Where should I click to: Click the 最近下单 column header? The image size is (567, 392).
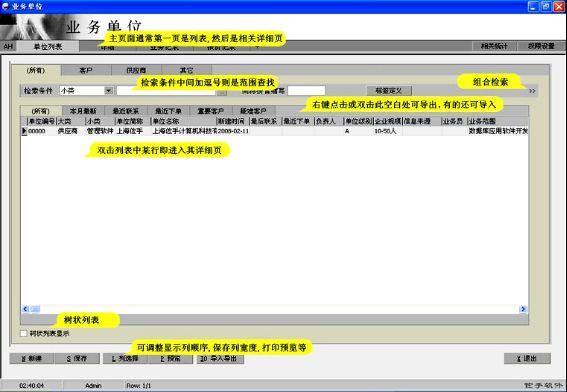(298, 121)
